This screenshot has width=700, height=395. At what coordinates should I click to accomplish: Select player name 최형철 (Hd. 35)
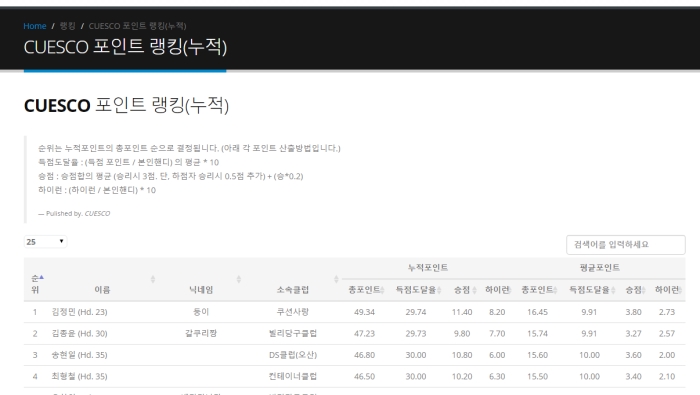click(x=79, y=376)
